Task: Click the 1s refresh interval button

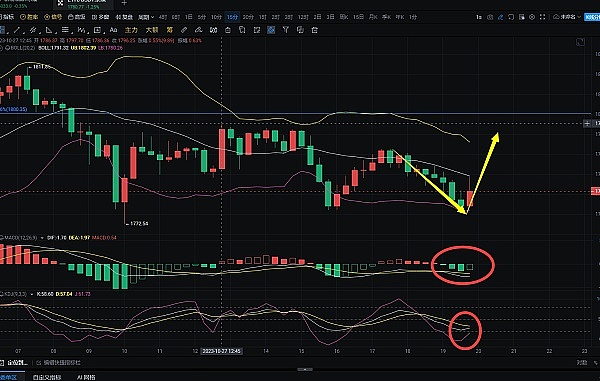Action: (479, 17)
